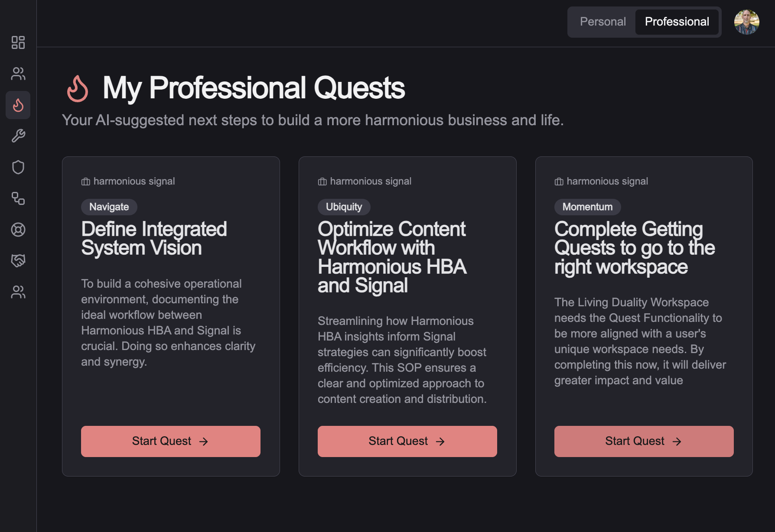Click the briefcase icon on the Navigate card
The height and width of the screenshot is (532, 775).
[x=85, y=181]
